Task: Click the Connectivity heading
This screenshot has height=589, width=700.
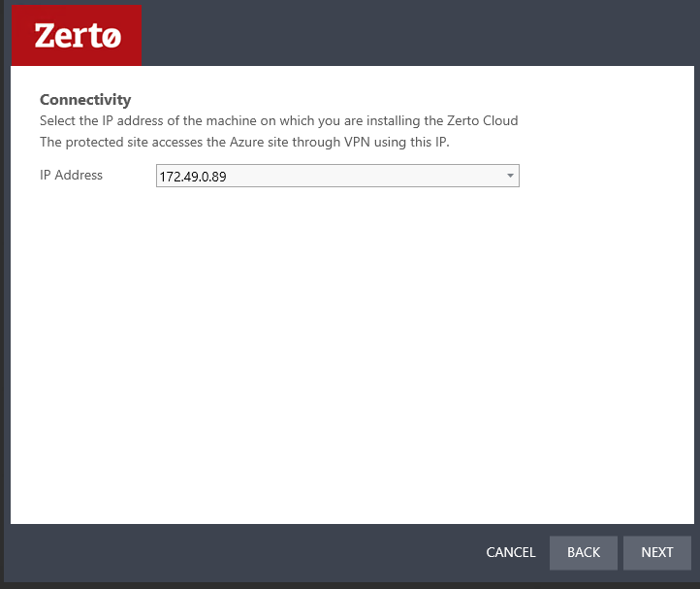Action: 85,100
